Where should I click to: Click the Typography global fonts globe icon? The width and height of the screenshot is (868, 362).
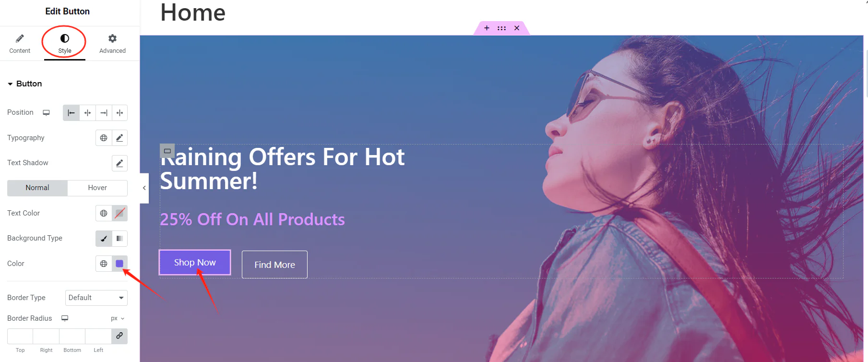coord(104,138)
